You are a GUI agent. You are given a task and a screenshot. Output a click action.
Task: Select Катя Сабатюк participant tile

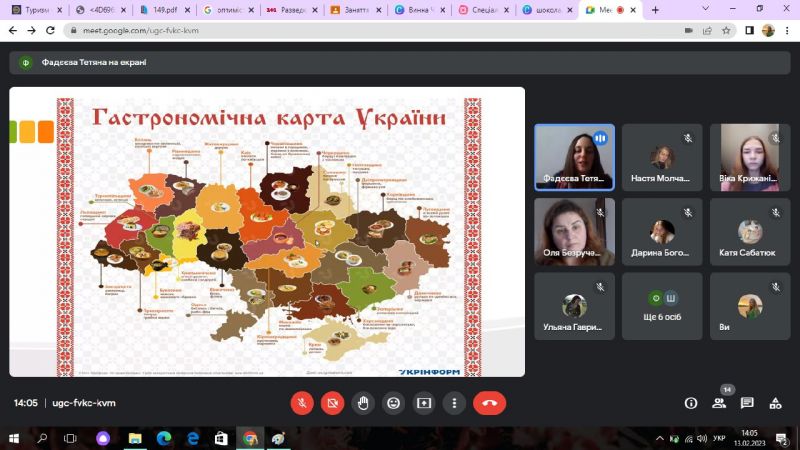click(x=750, y=232)
